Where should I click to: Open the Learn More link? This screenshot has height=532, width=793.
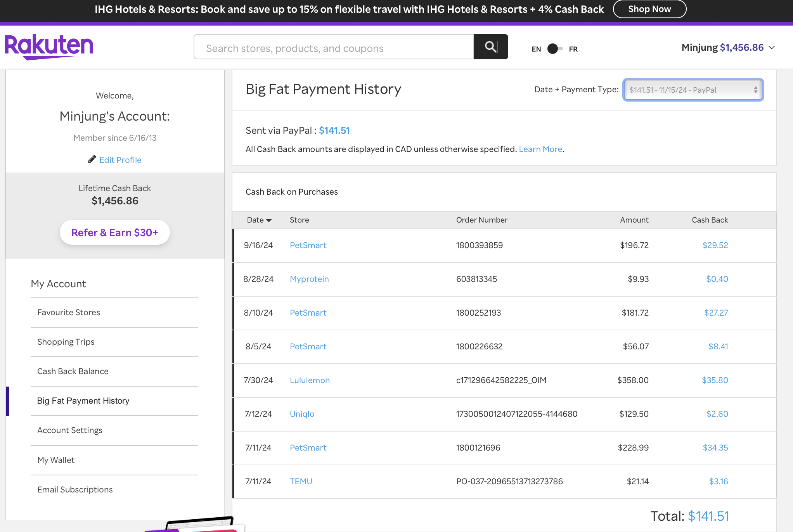click(540, 149)
